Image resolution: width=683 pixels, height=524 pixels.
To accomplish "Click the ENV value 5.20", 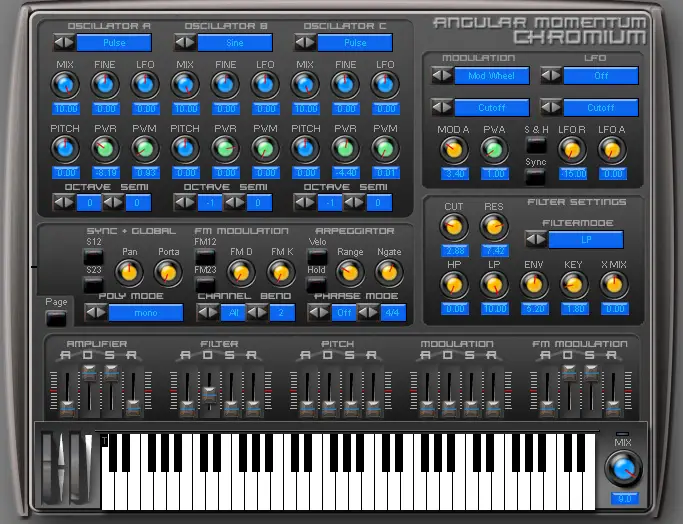I will point(535,309).
